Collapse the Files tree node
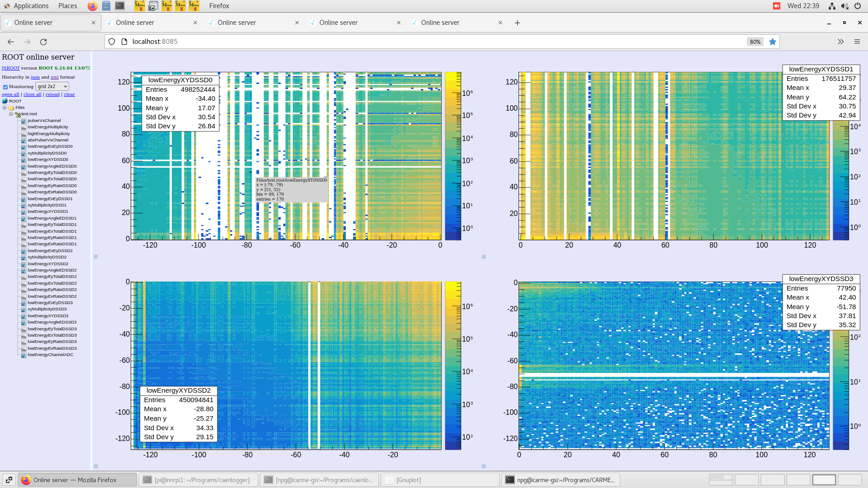The width and height of the screenshot is (868, 488). point(5,108)
